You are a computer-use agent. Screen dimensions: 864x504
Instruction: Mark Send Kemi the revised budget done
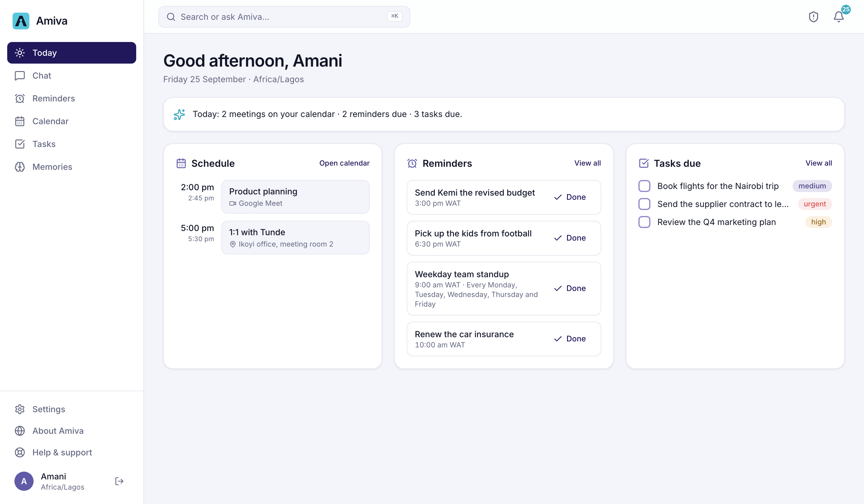coord(570,197)
